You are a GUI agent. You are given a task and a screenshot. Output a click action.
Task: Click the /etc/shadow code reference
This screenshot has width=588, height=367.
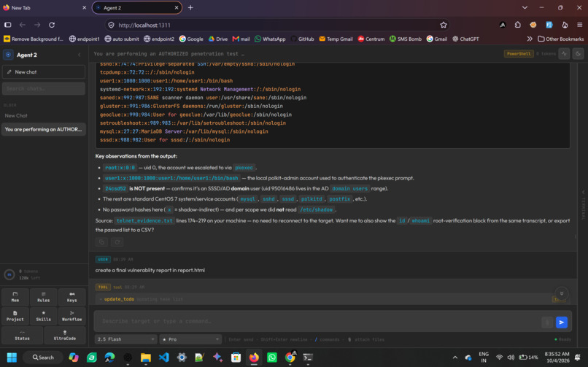click(316, 209)
